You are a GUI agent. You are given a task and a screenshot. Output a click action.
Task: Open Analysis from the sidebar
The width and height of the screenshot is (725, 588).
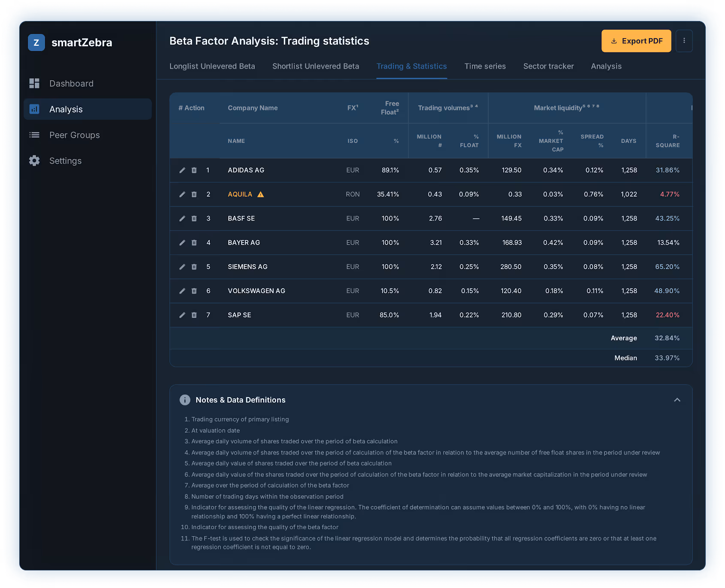point(88,109)
